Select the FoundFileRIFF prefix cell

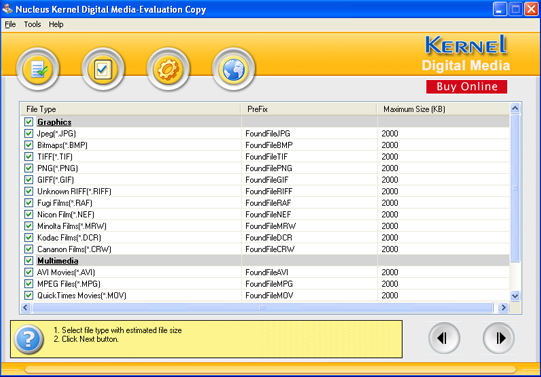pyautogui.click(x=269, y=191)
